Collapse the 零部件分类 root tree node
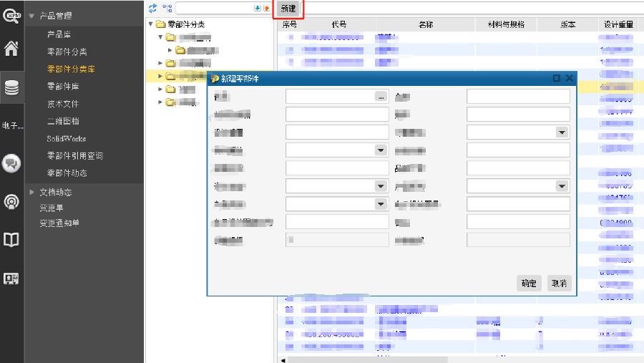 [151, 24]
